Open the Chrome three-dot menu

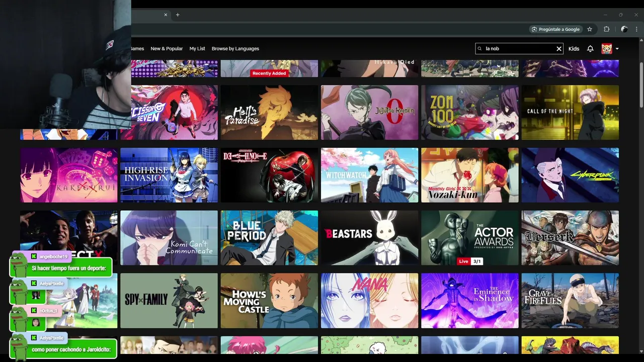click(636, 29)
